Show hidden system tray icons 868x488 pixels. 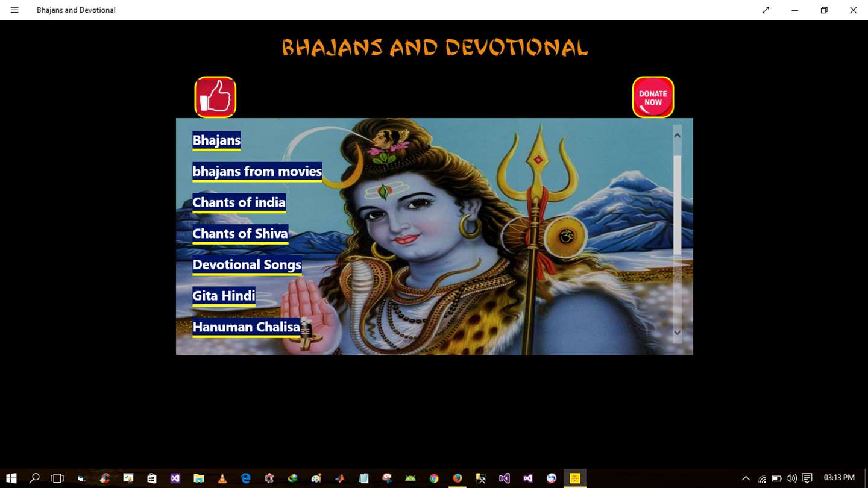746,478
